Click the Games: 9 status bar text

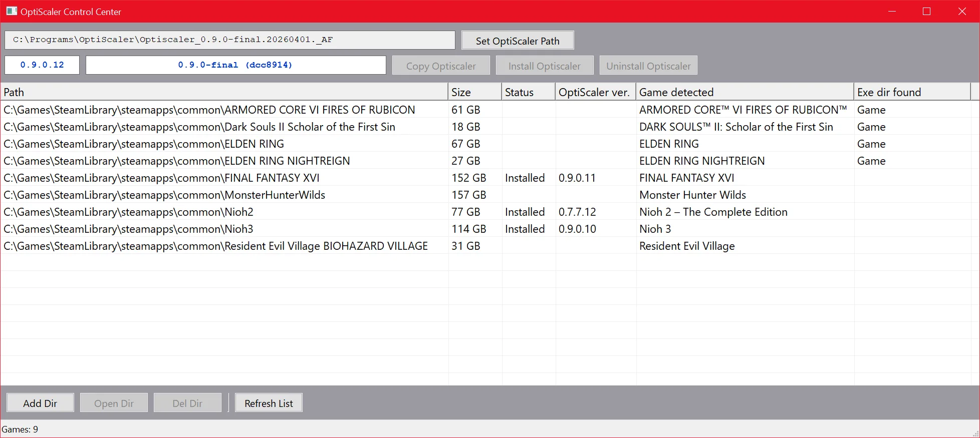(x=20, y=429)
